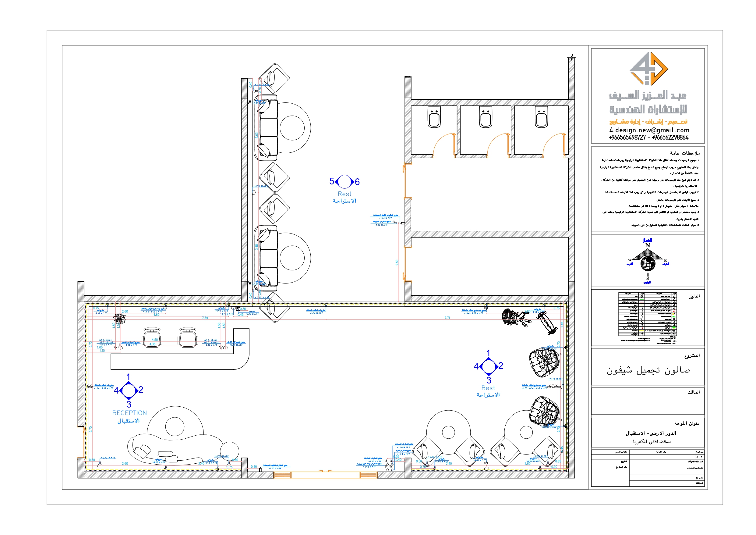Select the sheet title الدور الارضى- الاستقبال

click(x=651, y=433)
